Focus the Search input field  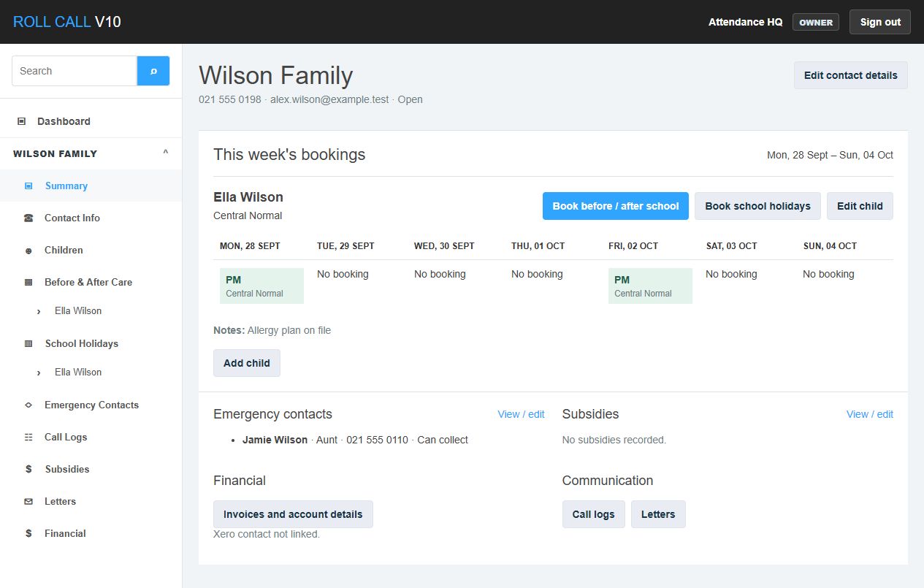coord(75,71)
